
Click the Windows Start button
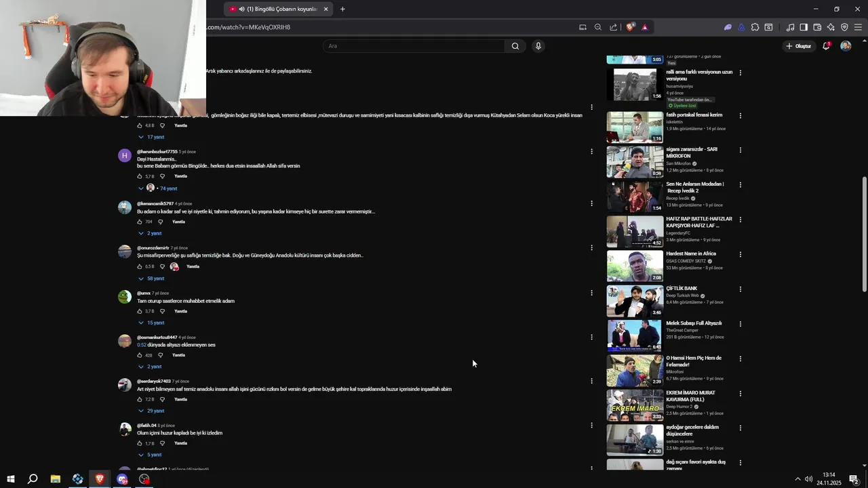click(10, 479)
